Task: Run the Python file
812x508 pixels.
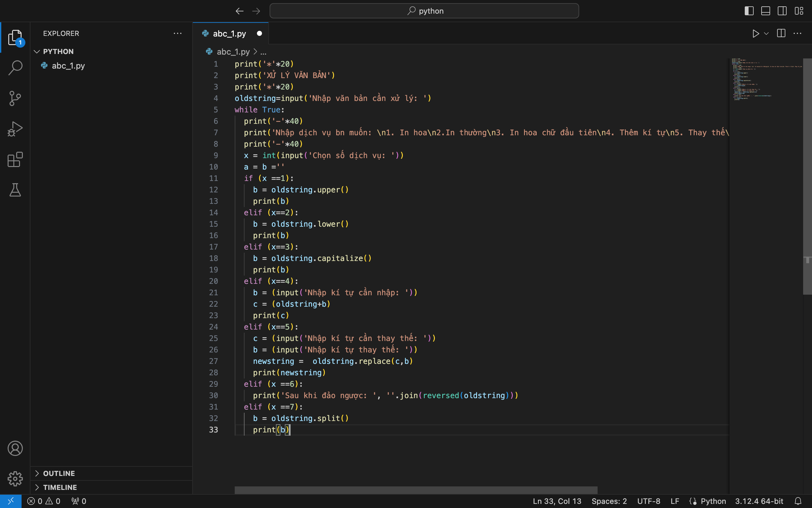Action: coord(755,34)
